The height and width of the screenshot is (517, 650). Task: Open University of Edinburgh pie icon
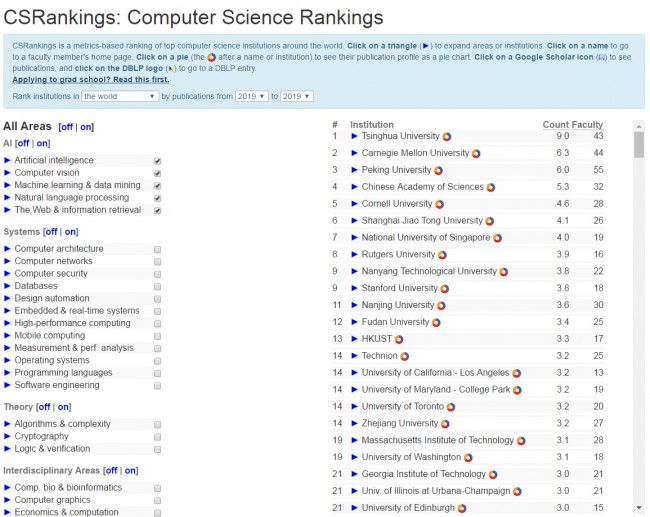click(x=462, y=508)
